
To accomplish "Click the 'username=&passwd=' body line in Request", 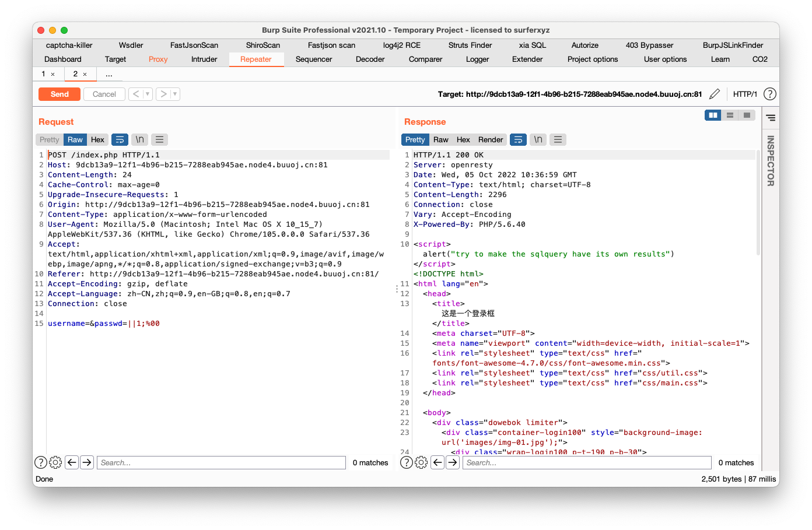I will coord(104,324).
